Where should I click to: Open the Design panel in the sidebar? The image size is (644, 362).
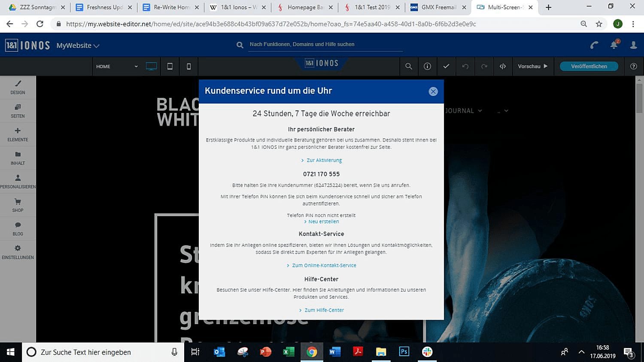pos(18,87)
